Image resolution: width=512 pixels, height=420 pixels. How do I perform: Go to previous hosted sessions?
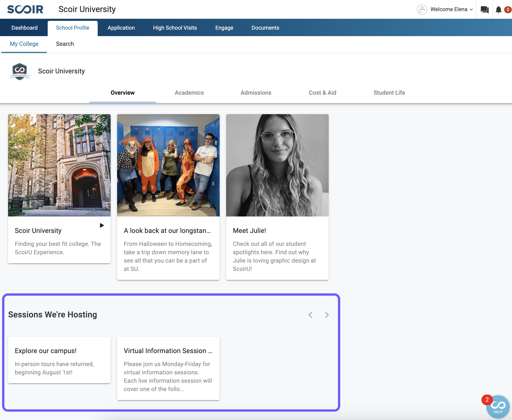(311, 315)
